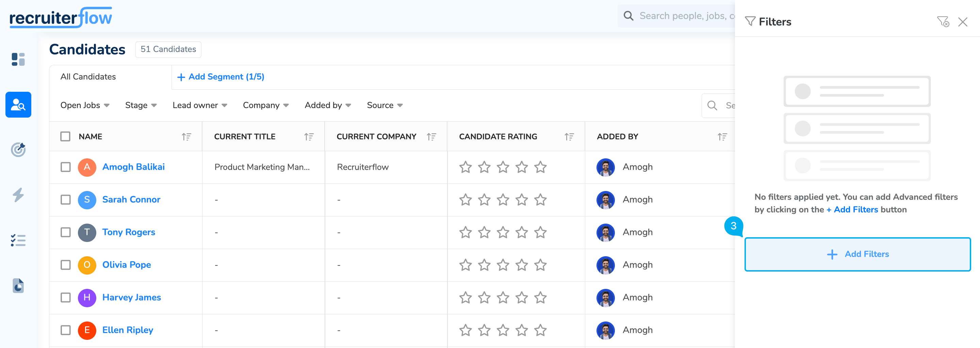Click the clear filters funnel icon
Screen dimensions: 980x348
click(x=943, y=22)
